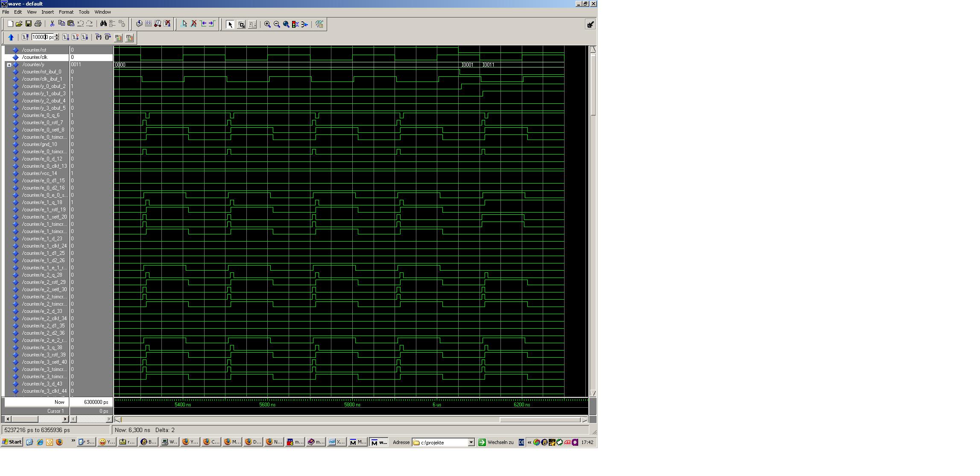Click the Zoom In magnifier icon
Viewport: 980px width, 476px height.
point(267,24)
